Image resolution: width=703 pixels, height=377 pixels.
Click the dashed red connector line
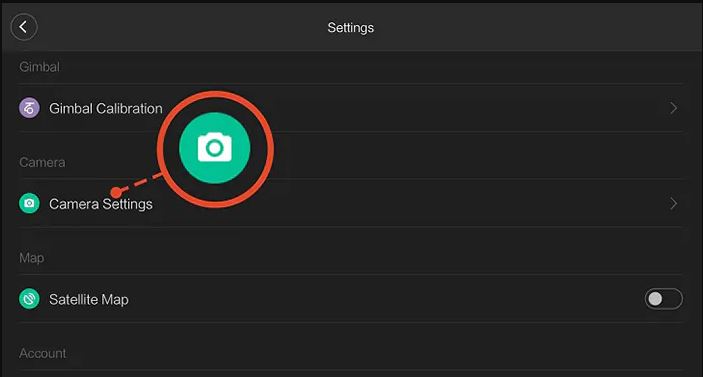tap(140, 183)
